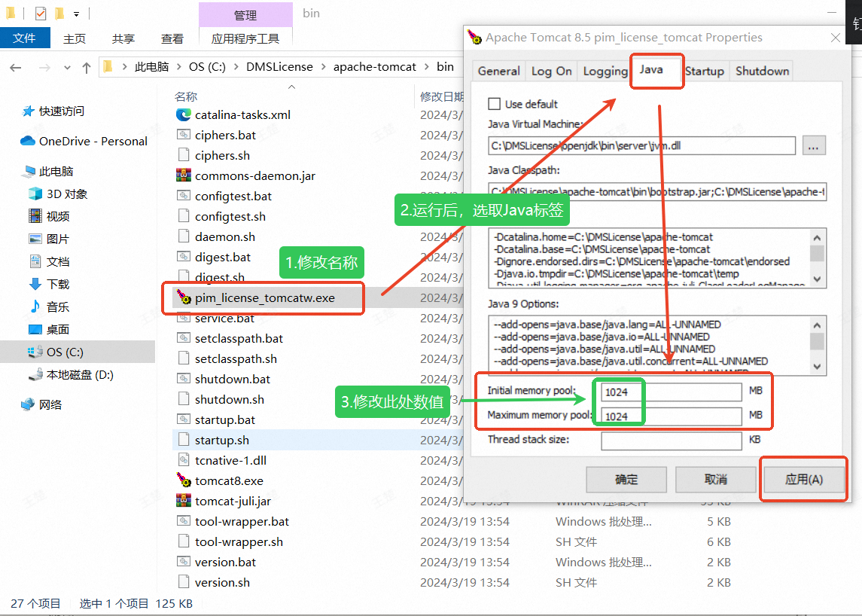Click the commons-daemon.jar archive icon

(183, 176)
